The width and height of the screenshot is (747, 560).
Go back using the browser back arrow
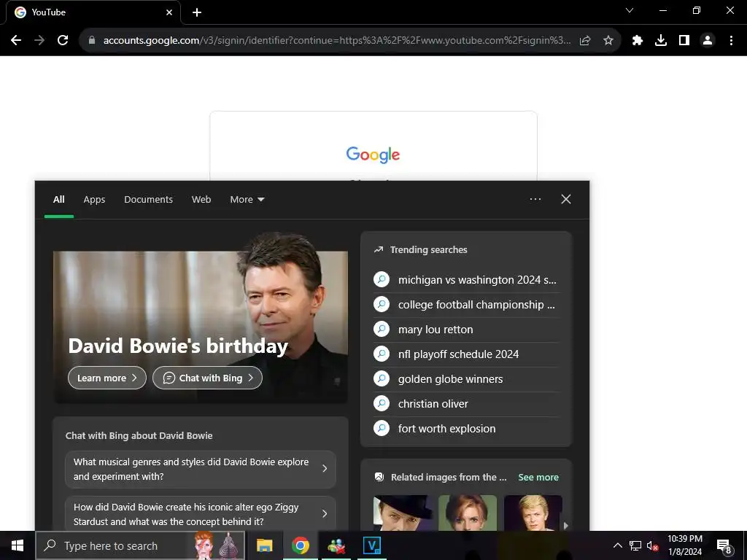[16, 41]
